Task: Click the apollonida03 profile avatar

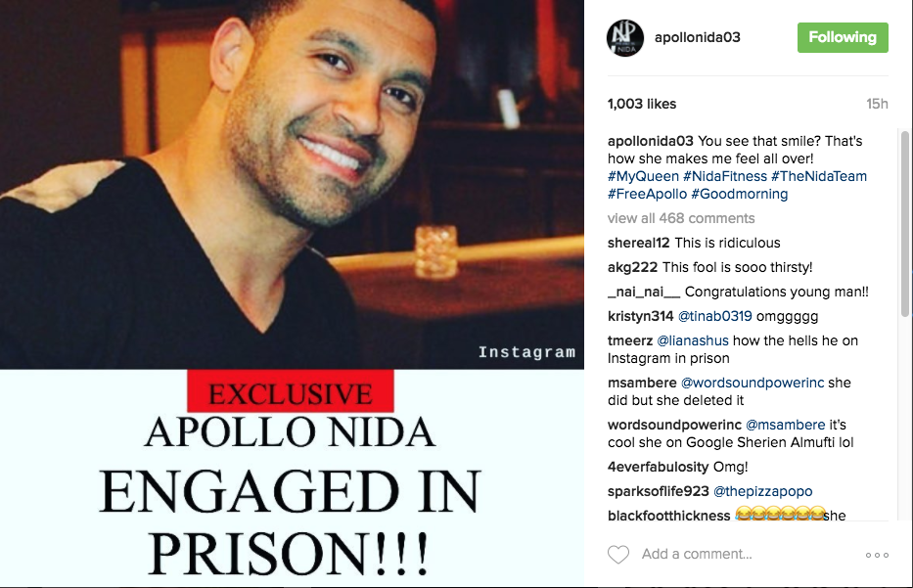Action: (624, 38)
